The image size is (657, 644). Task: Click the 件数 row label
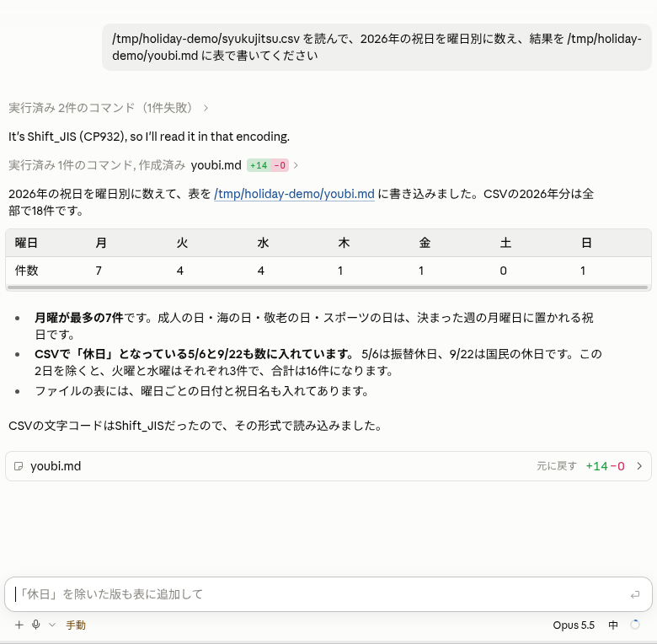26,271
